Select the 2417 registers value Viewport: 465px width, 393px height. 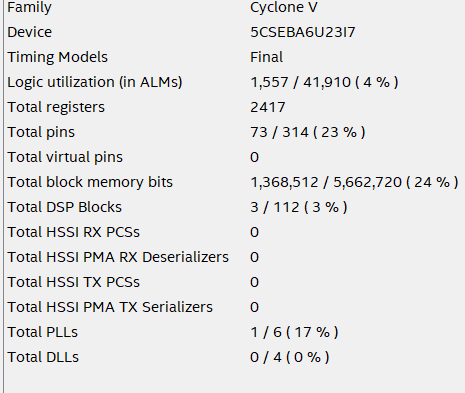pos(268,107)
